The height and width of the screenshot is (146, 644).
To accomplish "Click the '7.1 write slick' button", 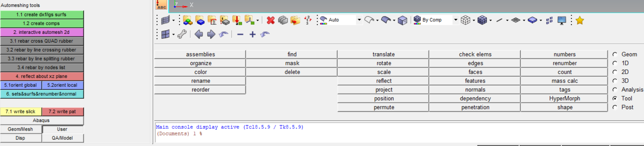I will tap(21, 111).
